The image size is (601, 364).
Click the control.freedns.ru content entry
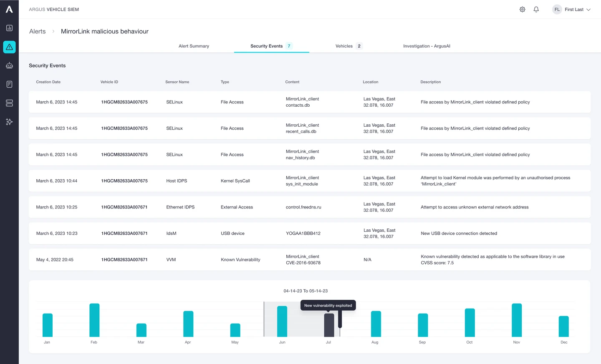[x=303, y=207]
